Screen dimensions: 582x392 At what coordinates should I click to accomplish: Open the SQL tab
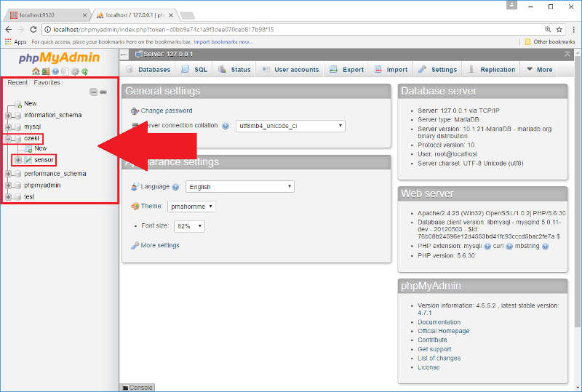(194, 69)
